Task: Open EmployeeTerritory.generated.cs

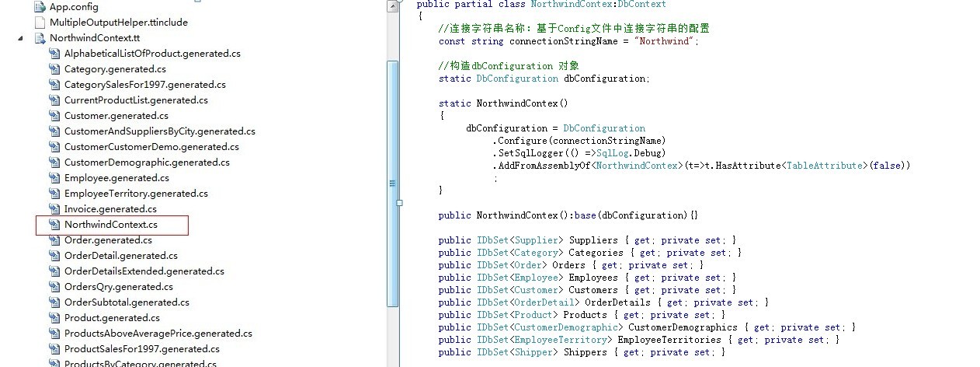Action: click(x=136, y=194)
